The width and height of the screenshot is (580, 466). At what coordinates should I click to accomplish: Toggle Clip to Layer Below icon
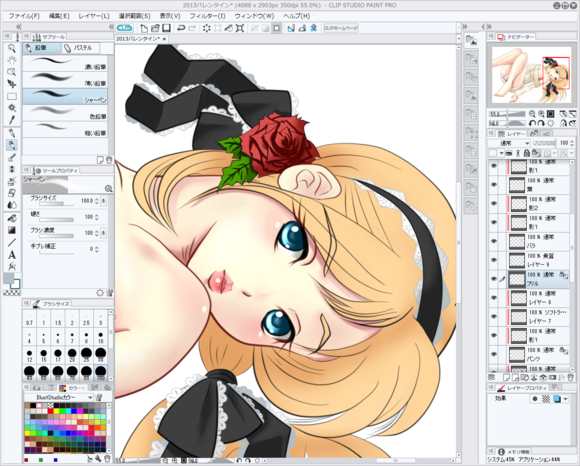click(509, 153)
